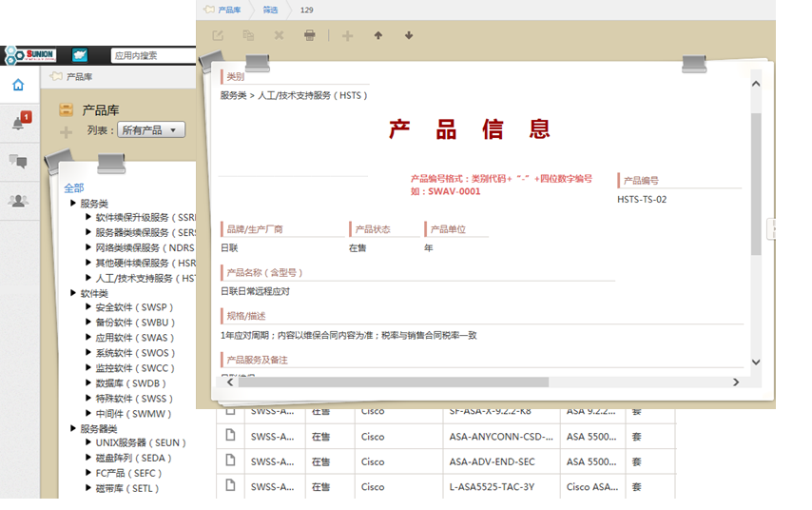The width and height of the screenshot is (812, 510).
Task: Add a new record with plus icon
Action: 347,35
